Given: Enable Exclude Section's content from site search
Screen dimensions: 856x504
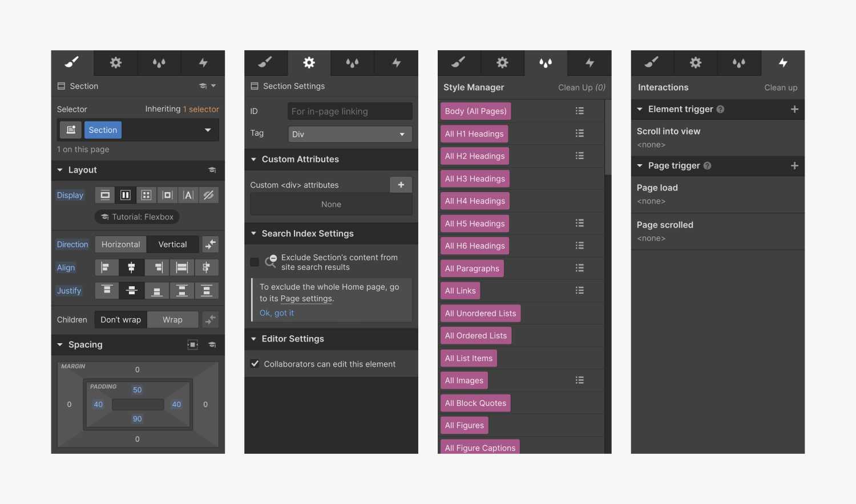Looking at the screenshot, I should (x=255, y=262).
